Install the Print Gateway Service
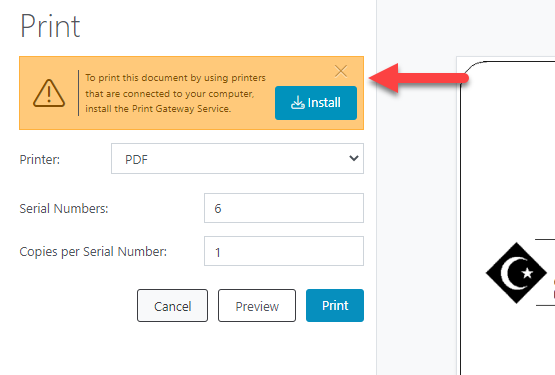The image size is (555, 375). coord(316,103)
